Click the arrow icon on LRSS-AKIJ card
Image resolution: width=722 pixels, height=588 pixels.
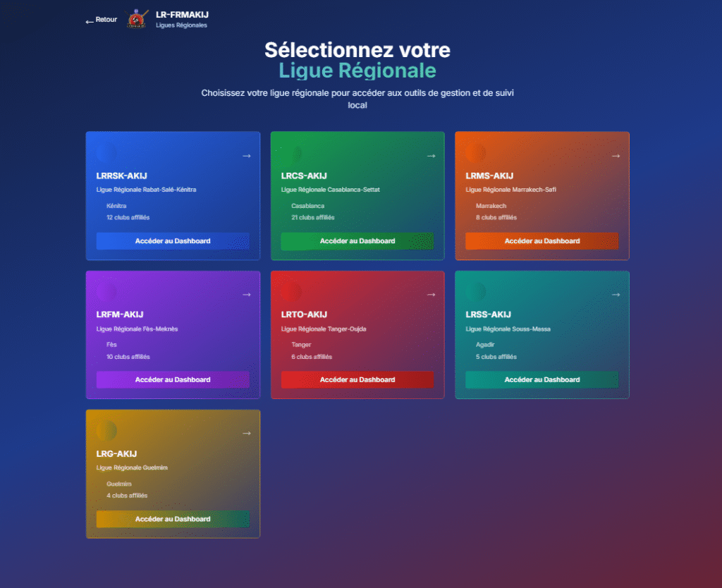point(616,295)
